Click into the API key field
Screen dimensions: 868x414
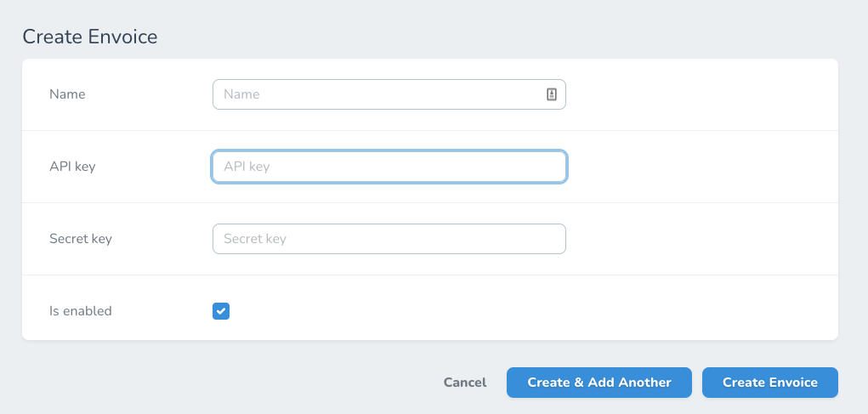(x=389, y=167)
